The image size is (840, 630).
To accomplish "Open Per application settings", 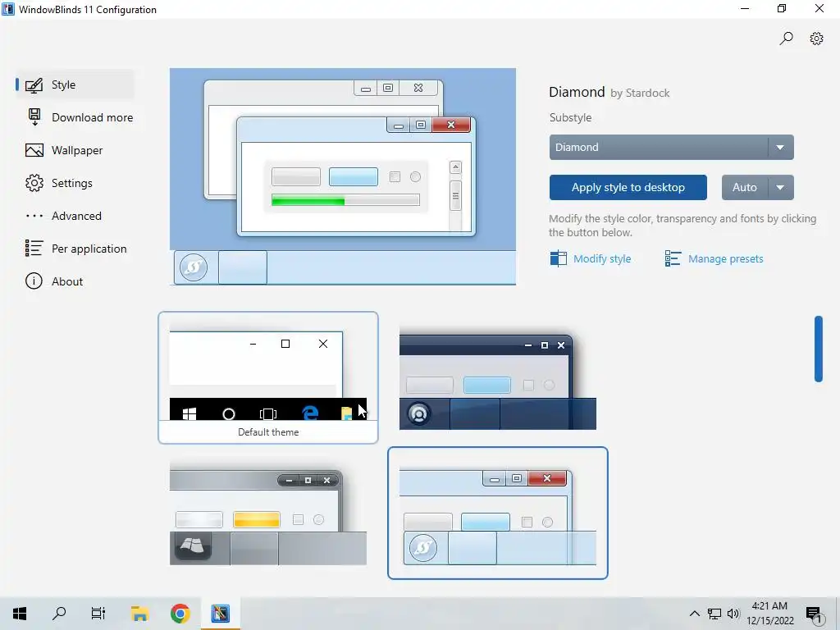I will tap(75, 249).
